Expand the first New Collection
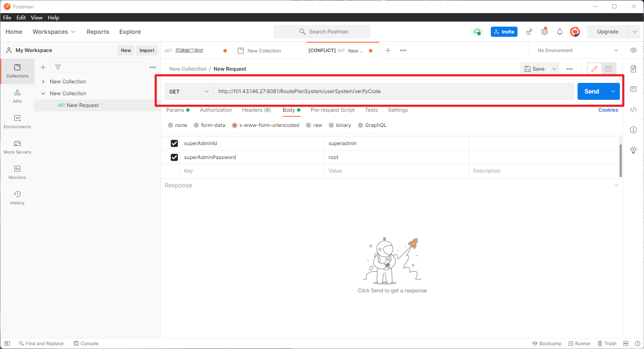This screenshot has height=349, width=644. point(43,82)
